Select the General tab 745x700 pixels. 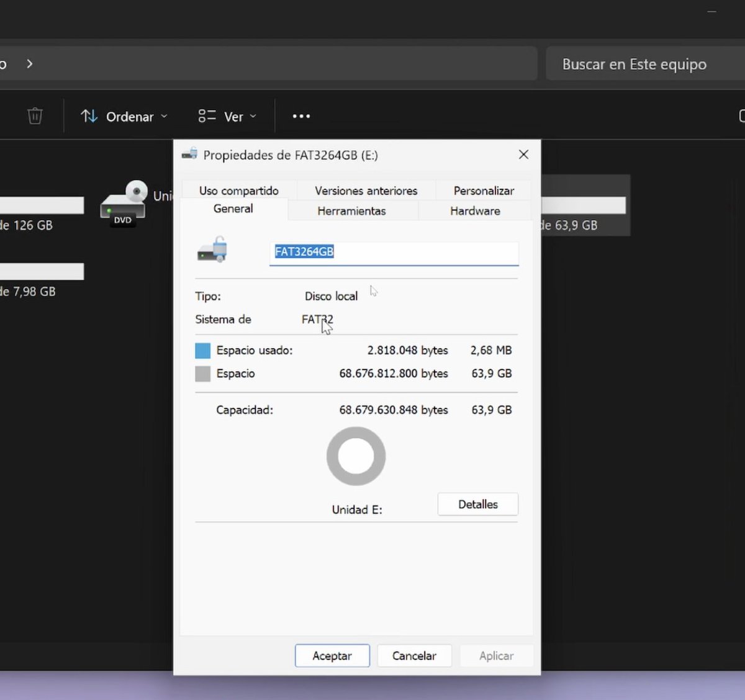[233, 209]
